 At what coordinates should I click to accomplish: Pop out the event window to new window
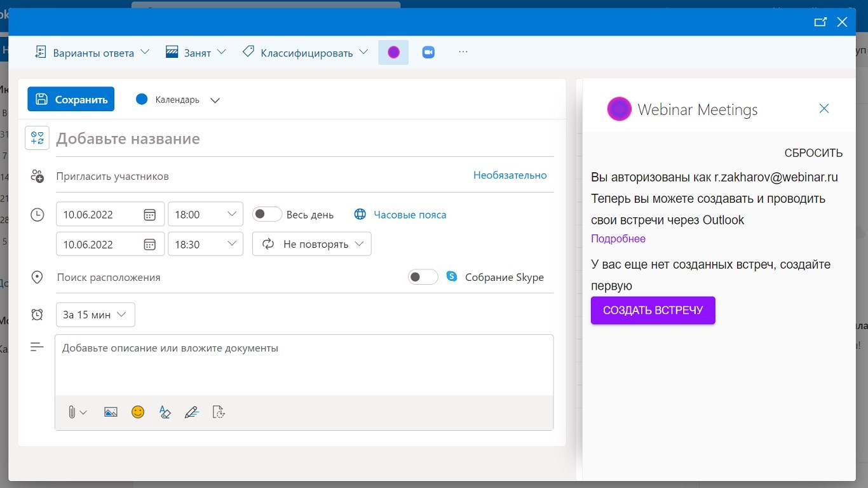pos(820,22)
